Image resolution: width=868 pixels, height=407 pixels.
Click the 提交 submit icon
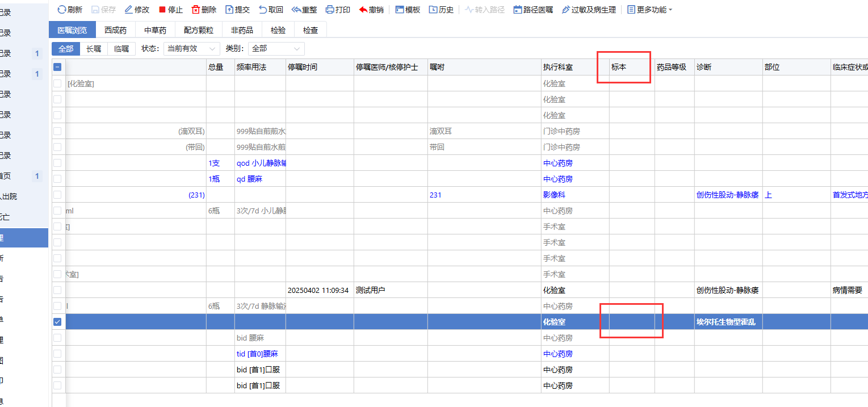coord(229,10)
